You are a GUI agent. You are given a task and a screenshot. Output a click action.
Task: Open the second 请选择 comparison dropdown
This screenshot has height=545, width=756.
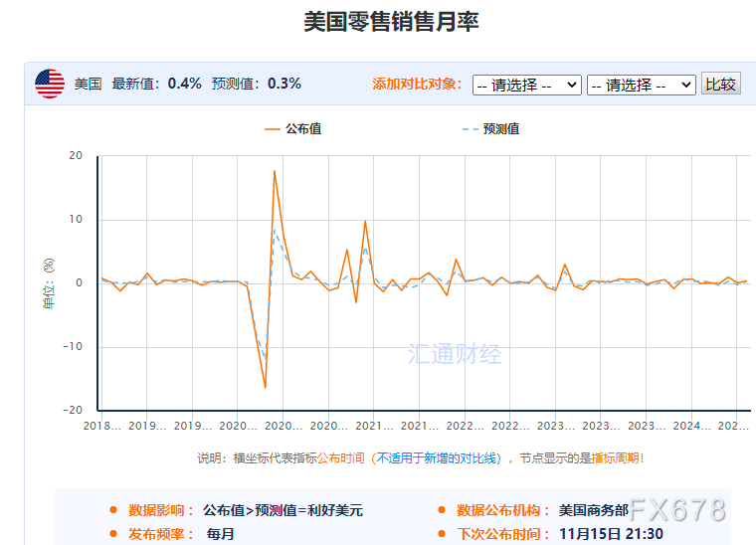[641, 85]
